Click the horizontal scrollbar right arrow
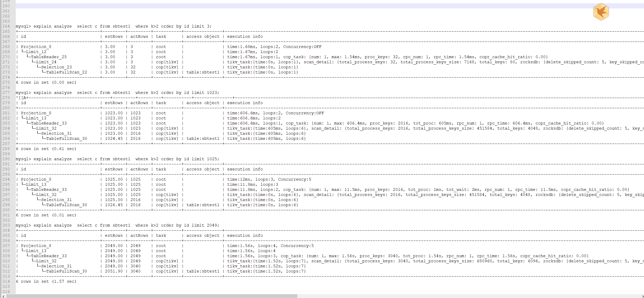Viewport: 644px width, 298px height. [x=642, y=296]
